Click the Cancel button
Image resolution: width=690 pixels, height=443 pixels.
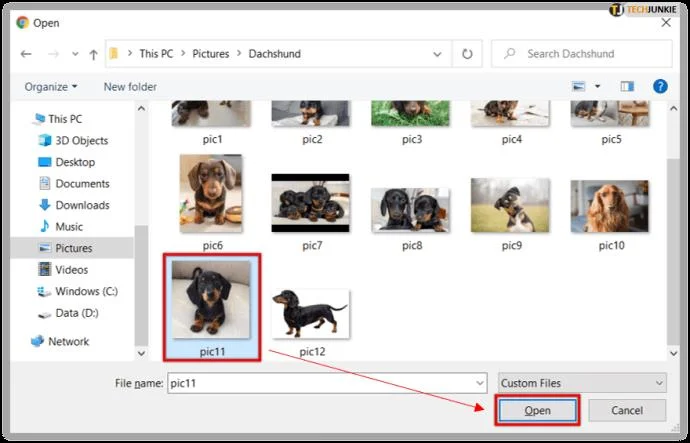pos(627,410)
